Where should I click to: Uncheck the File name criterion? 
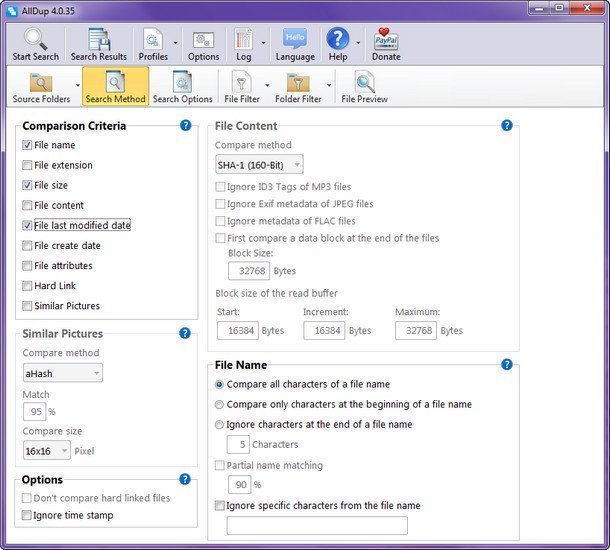[27, 145]
